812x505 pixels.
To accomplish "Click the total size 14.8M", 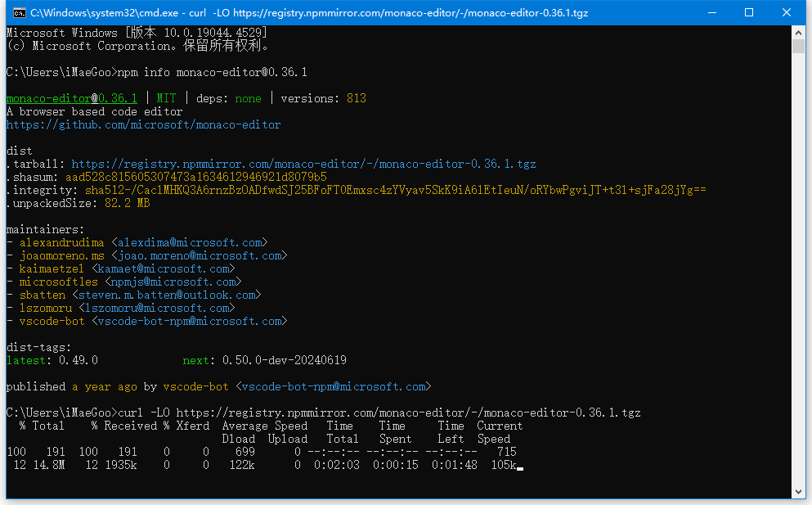I will pyautogui.click(x=49, y=465).
